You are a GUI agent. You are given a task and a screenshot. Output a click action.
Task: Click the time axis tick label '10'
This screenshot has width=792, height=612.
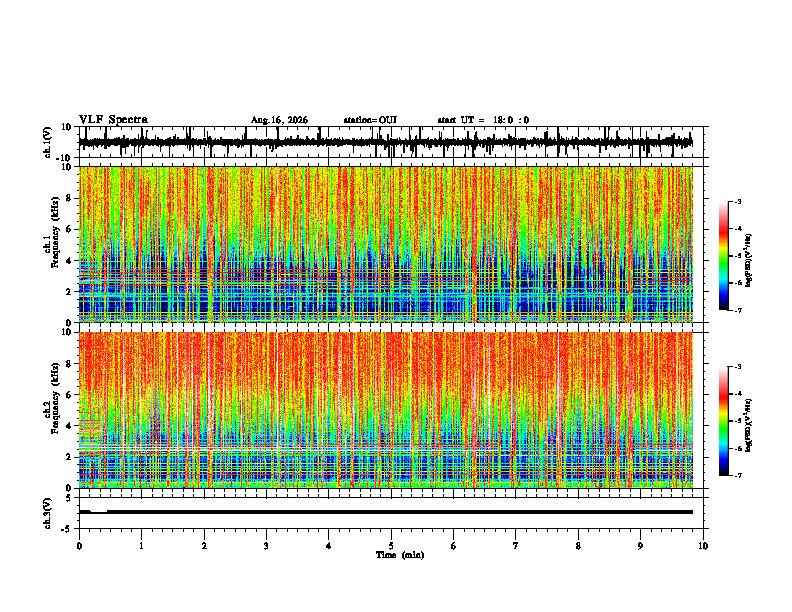[703, 546]
